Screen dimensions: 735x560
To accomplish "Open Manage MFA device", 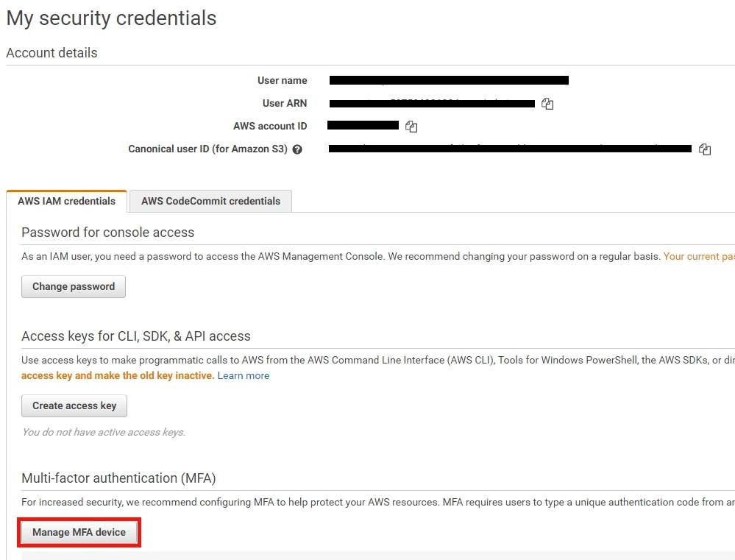I will click(79, 532).
